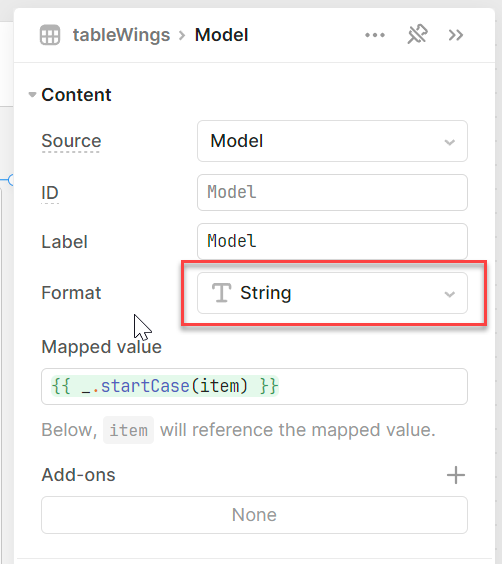Open the three-dot more options menu
The width and height of the screenshot is (502, 564).
click(375, 35)
